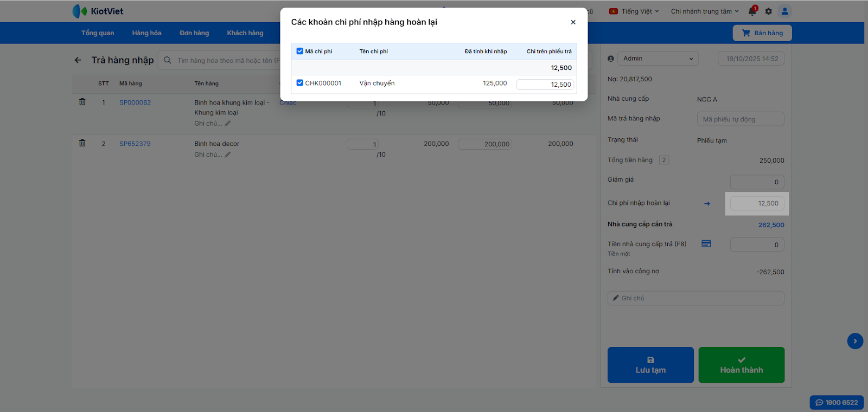
Task: Open the Đơn hàng menu
Action: [x=194, y=33]
